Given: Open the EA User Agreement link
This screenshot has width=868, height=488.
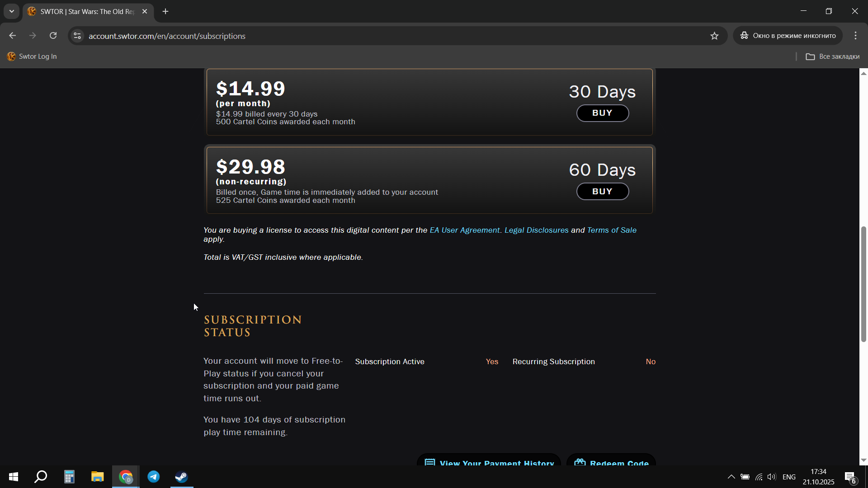Looking at the screenshot, I should coord(464,230).
